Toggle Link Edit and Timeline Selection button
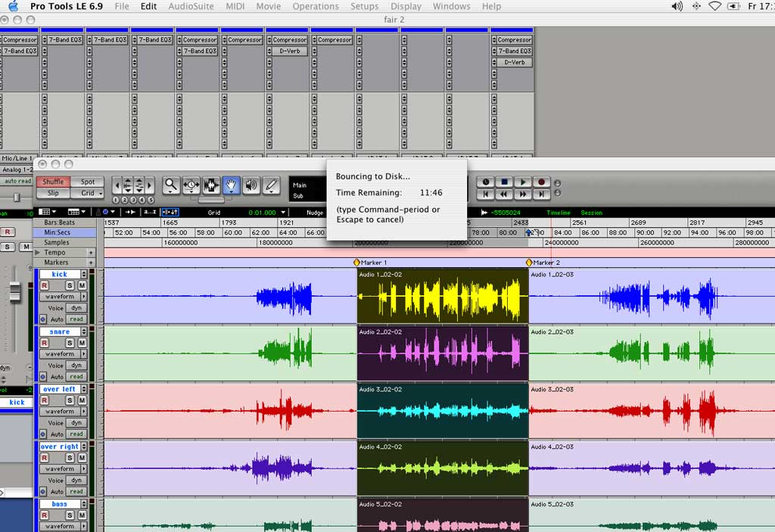The height and width of the screenshot is (532, 775). pos(170,212)
